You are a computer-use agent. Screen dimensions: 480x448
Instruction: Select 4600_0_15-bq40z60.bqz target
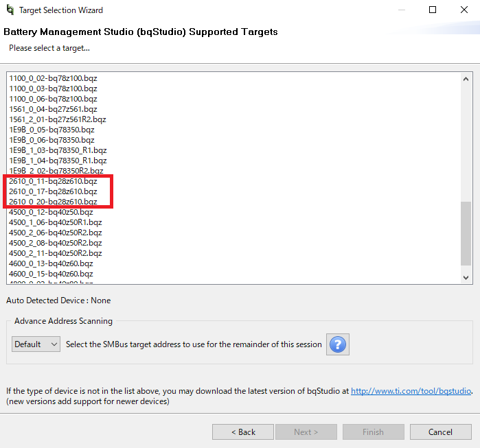tap(51, 274)
